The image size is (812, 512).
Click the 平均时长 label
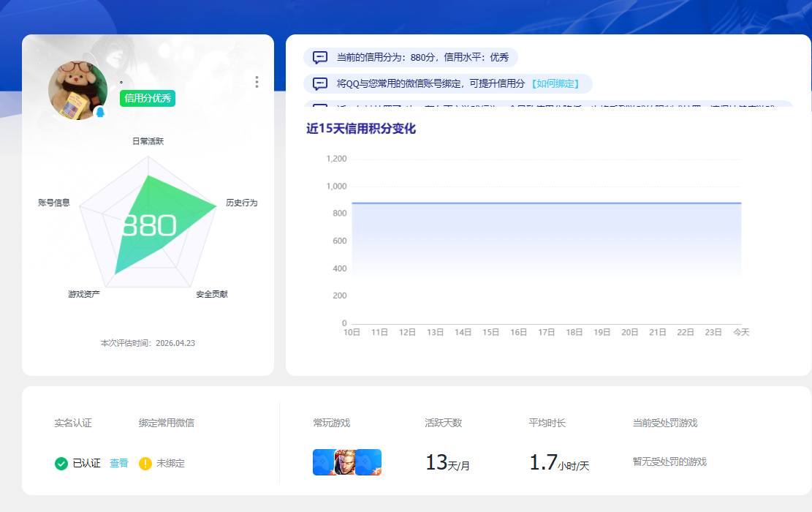tap(547, 423)
